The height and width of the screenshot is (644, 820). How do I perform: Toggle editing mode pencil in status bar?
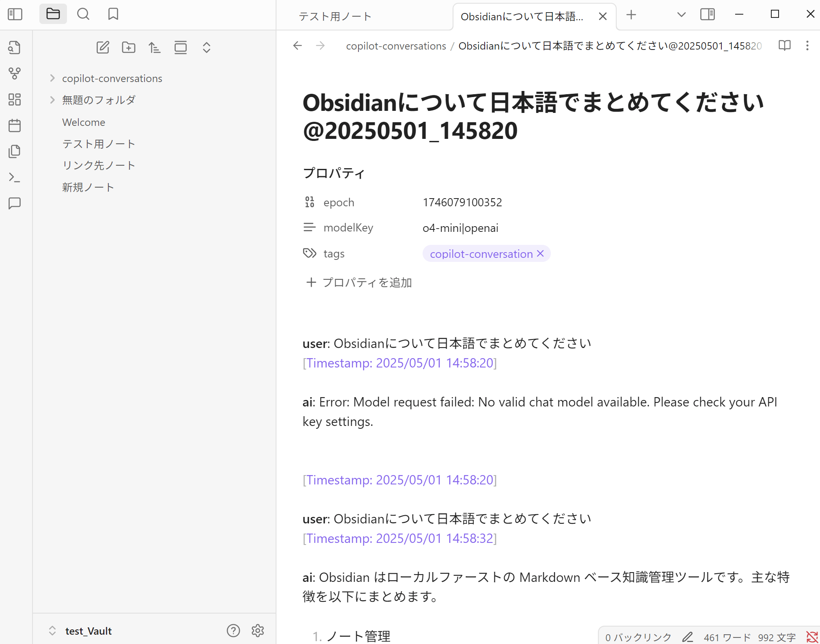click(688, 637)
